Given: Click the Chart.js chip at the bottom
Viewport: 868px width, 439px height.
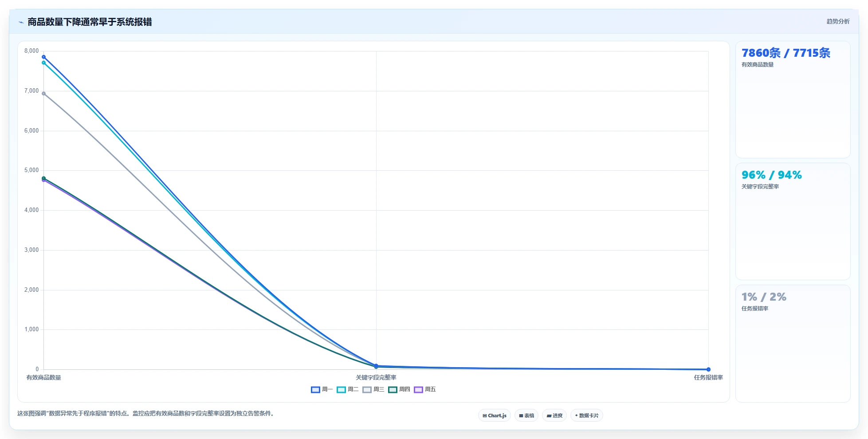Looking at the screenshot, I should point(495,415).
